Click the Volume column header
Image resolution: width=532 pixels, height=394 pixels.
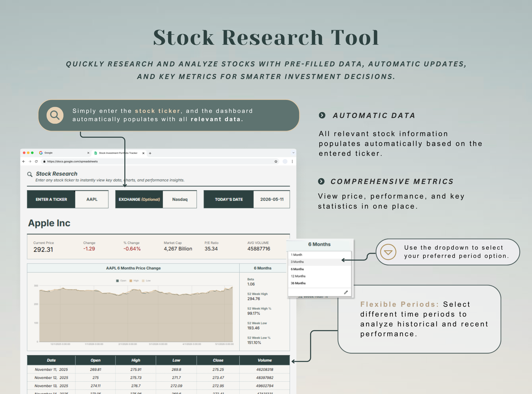click(265, 360)
